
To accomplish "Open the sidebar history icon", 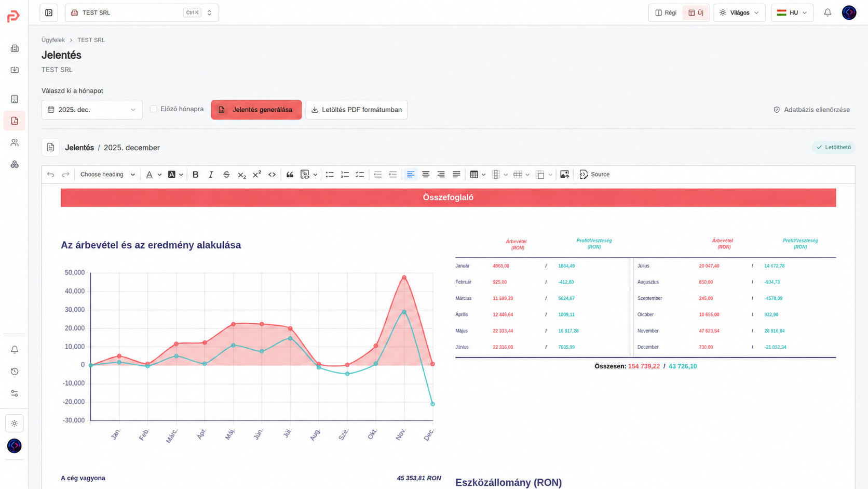I will click(x=15, y=372).
